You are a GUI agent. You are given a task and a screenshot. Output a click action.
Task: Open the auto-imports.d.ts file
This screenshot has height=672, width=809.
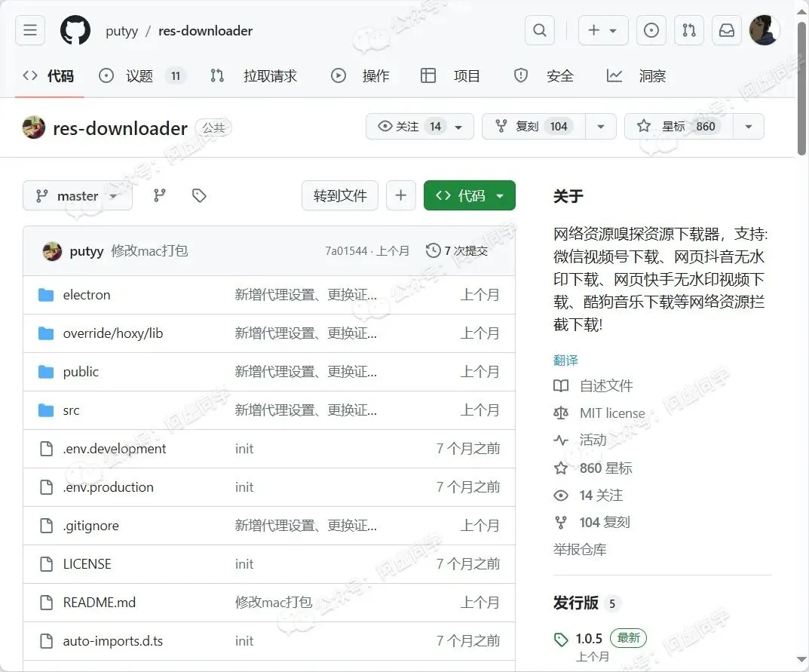(112, 641)
